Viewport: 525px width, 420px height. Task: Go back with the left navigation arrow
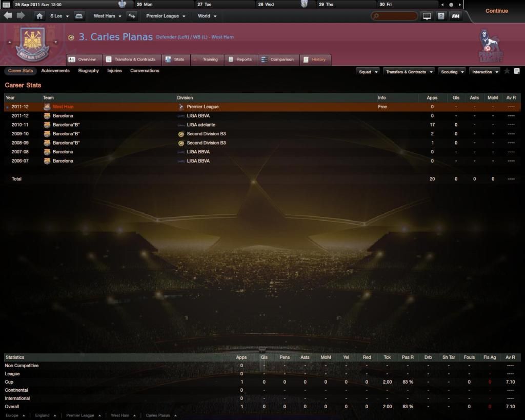tap(8, 16)
